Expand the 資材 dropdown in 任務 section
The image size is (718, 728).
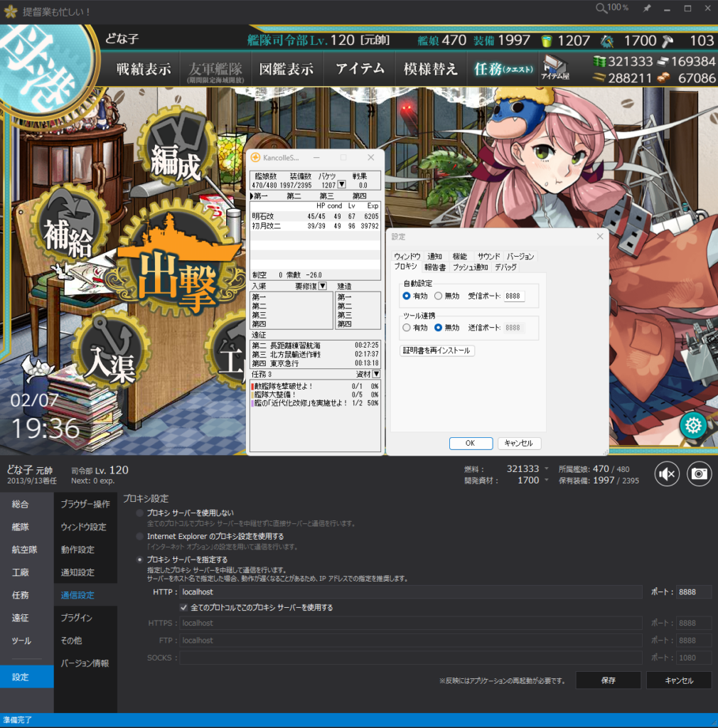pos(376,374)
